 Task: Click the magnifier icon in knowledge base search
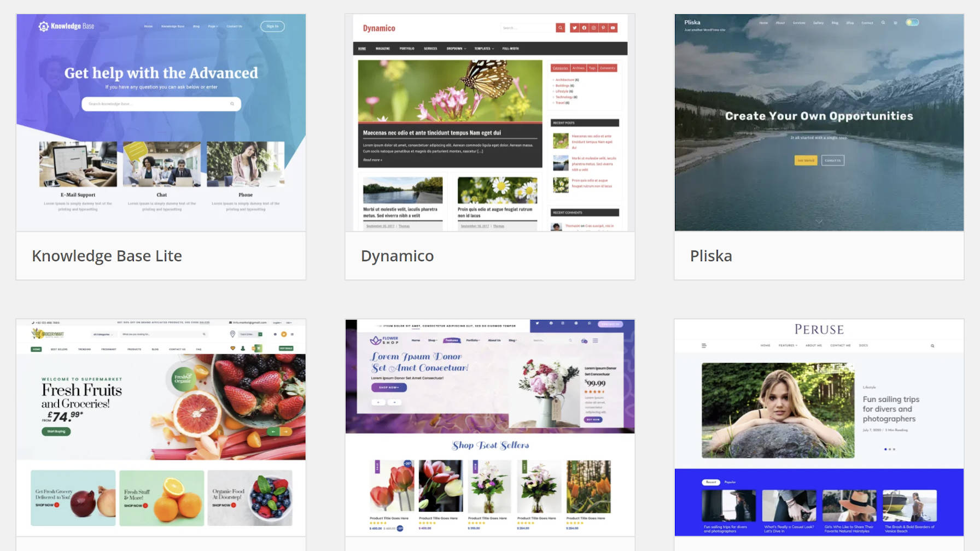tap(232, 104)
